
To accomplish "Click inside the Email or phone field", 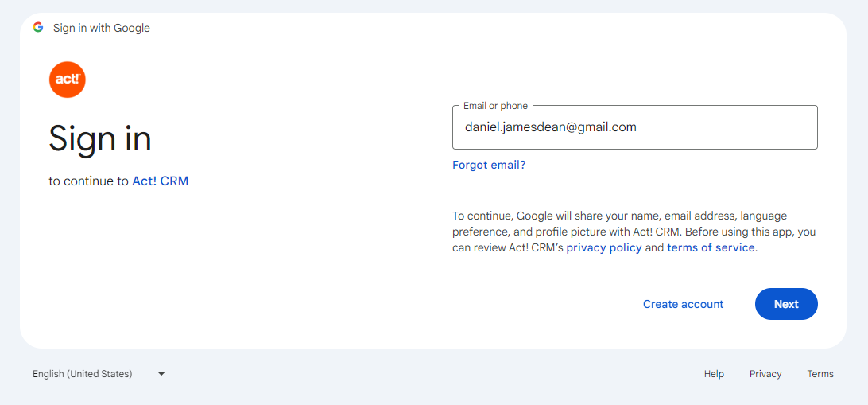I will pyautogui.click(x=635, y=127).
